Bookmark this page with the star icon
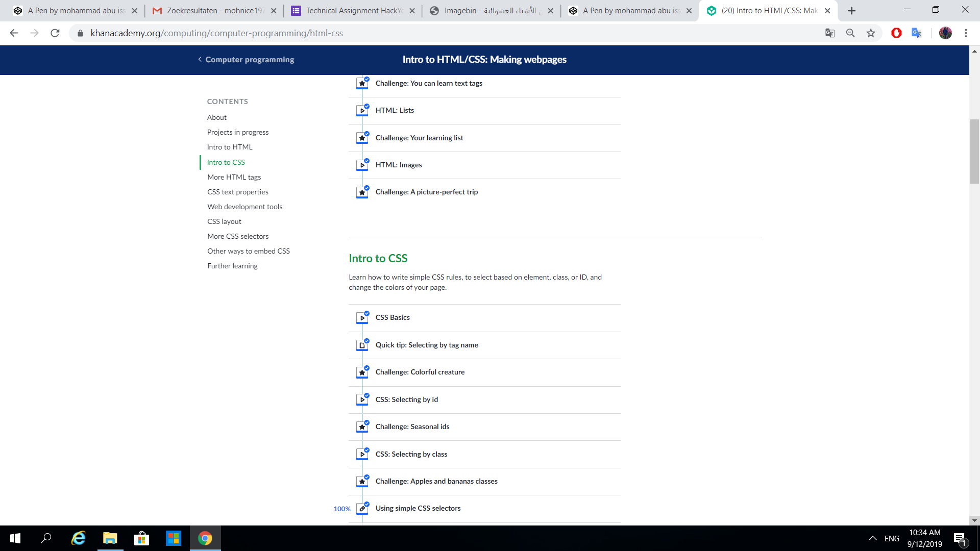Screen dimensions: 980x551 coord(871,33)
